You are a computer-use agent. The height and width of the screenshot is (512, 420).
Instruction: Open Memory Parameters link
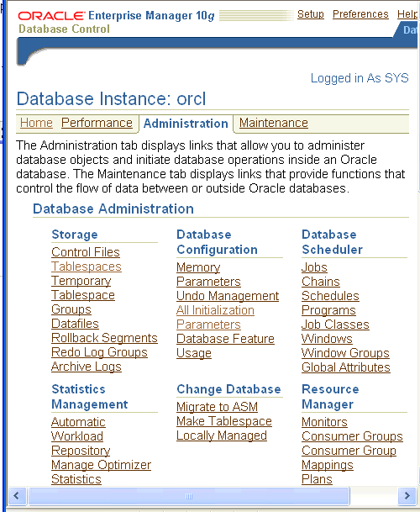click(x=208, y=275)
